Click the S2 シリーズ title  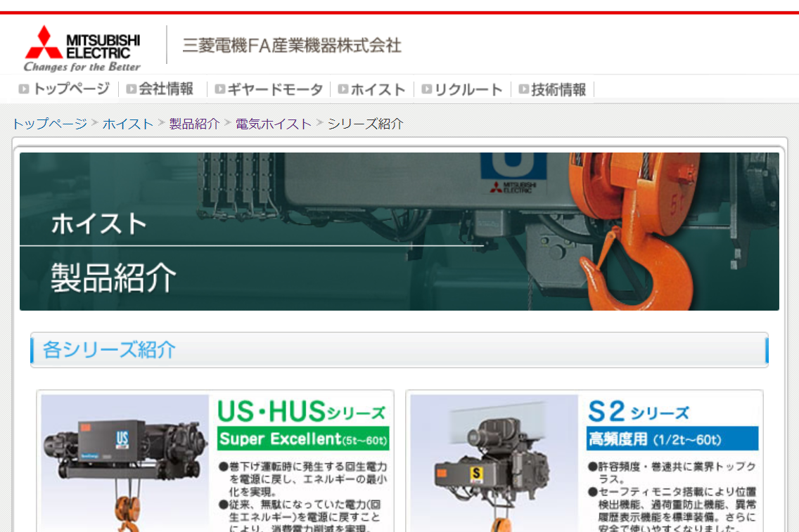pos(639,411)
